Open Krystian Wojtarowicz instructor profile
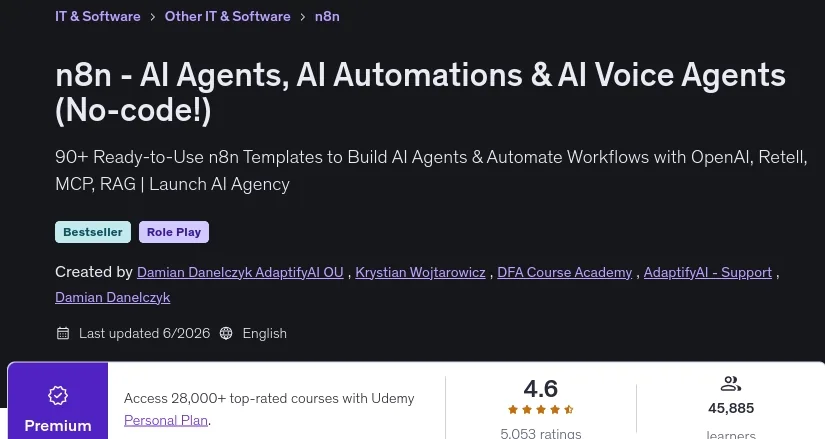Image resolution: width=825 pixels, height=439 pixels. coord(420,272)
